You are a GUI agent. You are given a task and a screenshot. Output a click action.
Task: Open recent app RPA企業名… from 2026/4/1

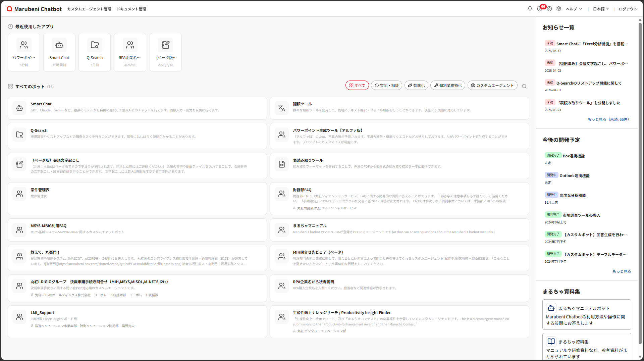130,52
